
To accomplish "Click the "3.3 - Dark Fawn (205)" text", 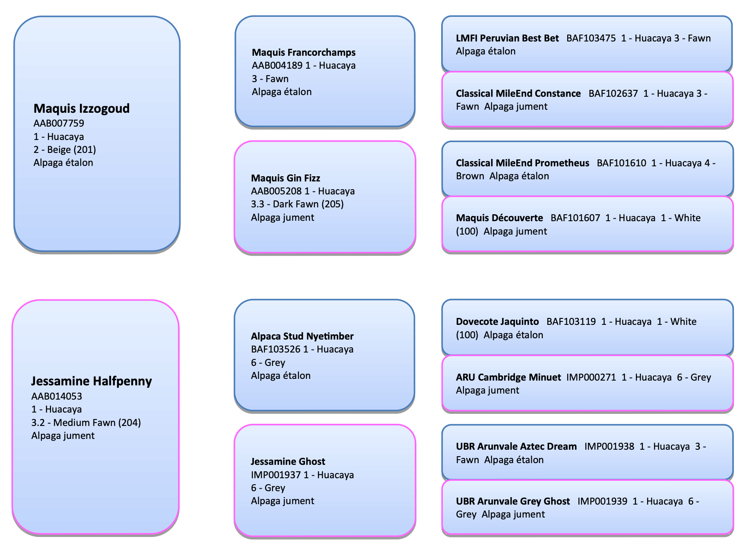I will 297,204.
